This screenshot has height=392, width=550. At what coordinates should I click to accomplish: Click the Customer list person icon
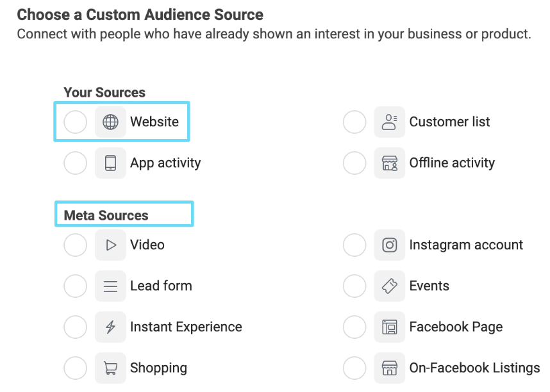click(x=390, y=122)
